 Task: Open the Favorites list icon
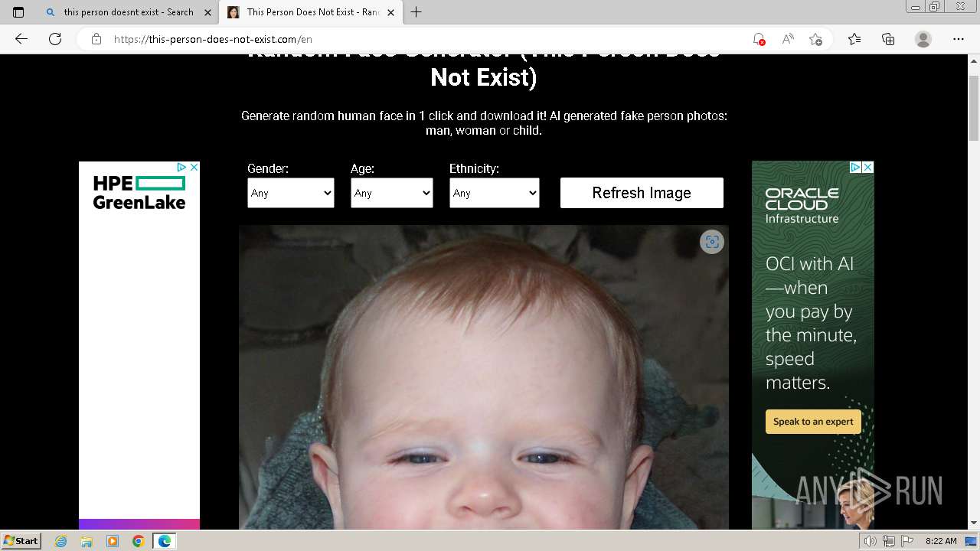[x=854, y=39]
